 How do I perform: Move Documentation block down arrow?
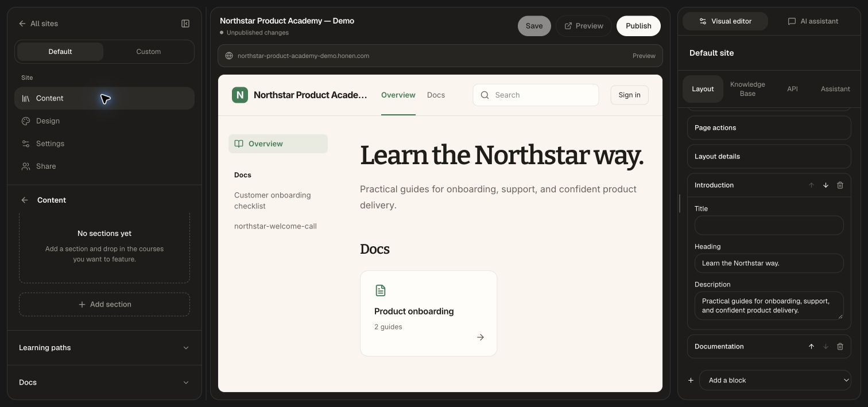(826, 347)
